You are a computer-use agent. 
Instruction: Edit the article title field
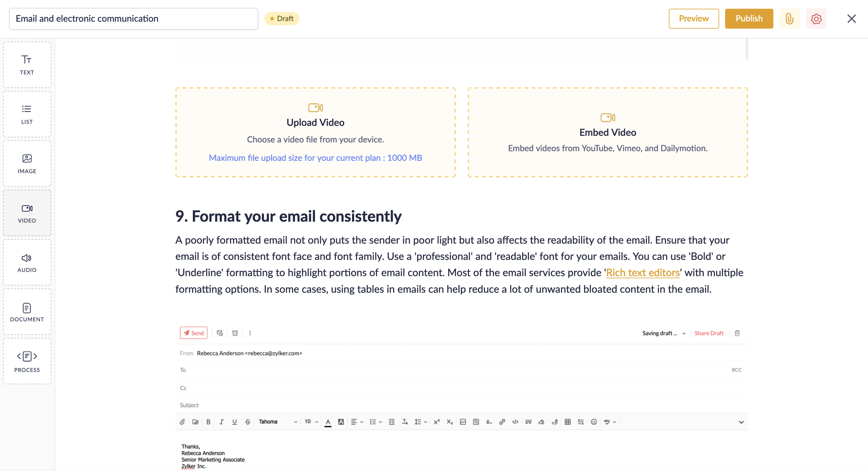(x=134, y=18)
